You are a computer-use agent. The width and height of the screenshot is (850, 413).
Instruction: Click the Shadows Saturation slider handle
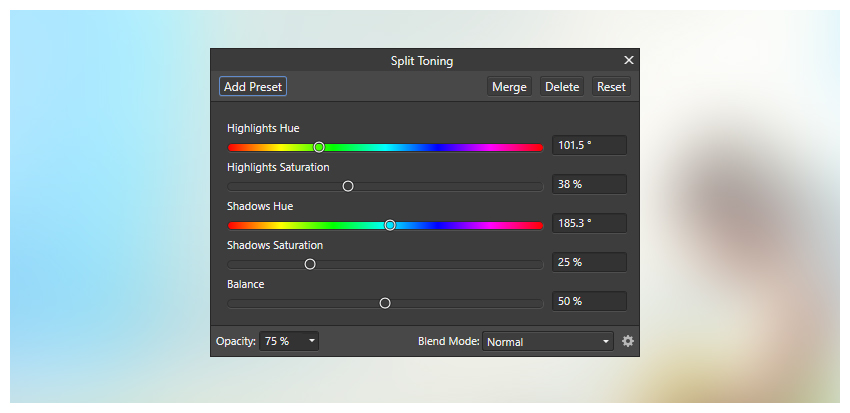310,264
